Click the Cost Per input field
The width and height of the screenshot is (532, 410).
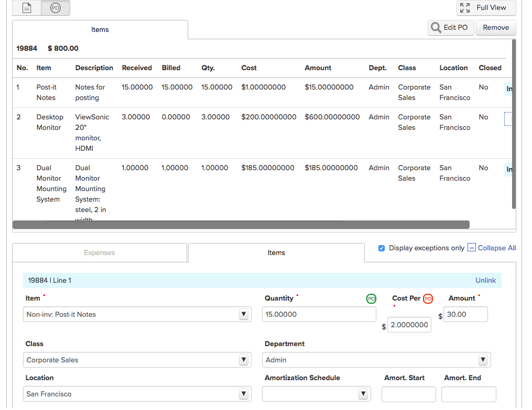tap(409, 325)
